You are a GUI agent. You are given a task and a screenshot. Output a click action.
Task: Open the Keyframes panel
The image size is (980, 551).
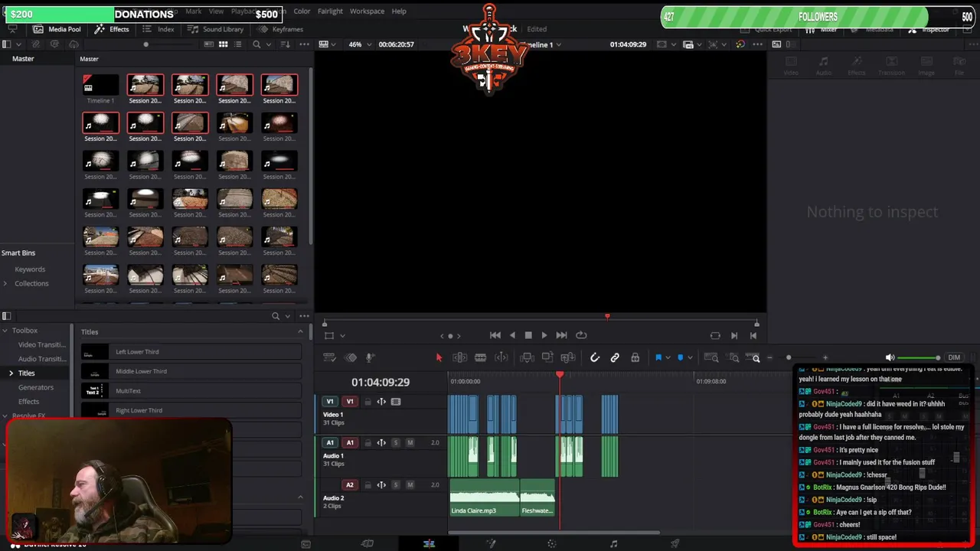coord(280,29)
